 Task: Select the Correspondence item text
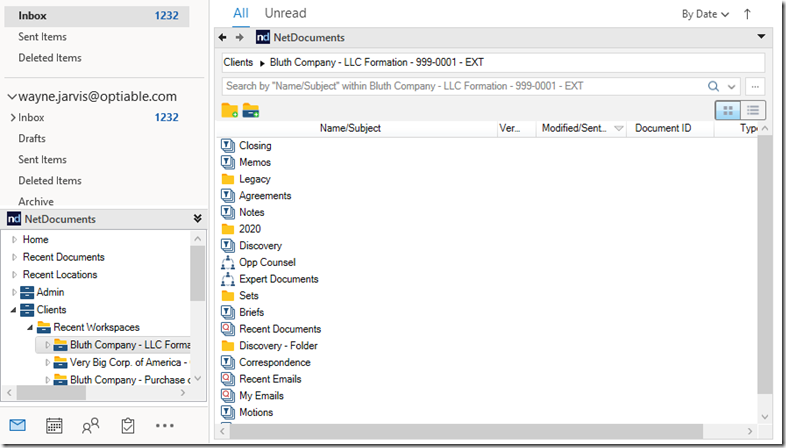[275, 362]
